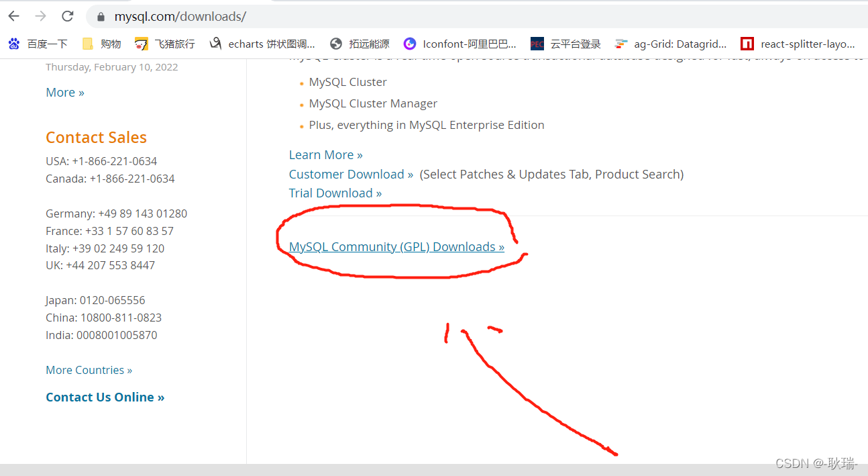The image size is (868, 476).
Task: Open the react-splitter-layo bookmark
Action: point(799,43)
